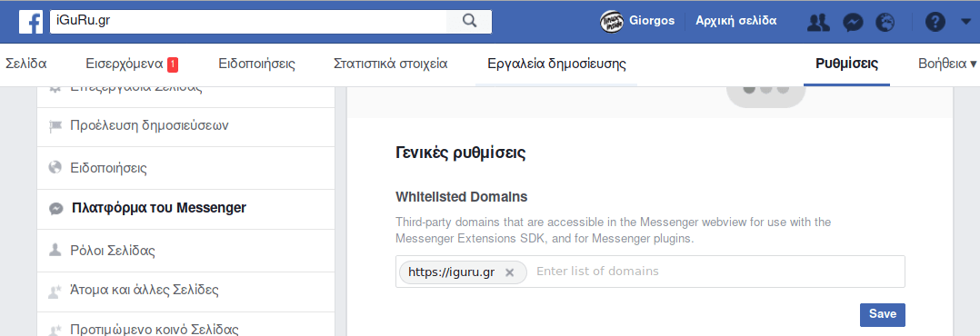The width and height of the screenshot is (980, 336).
Task: Click the Facebook logo icon
Action: coord(31,21)
